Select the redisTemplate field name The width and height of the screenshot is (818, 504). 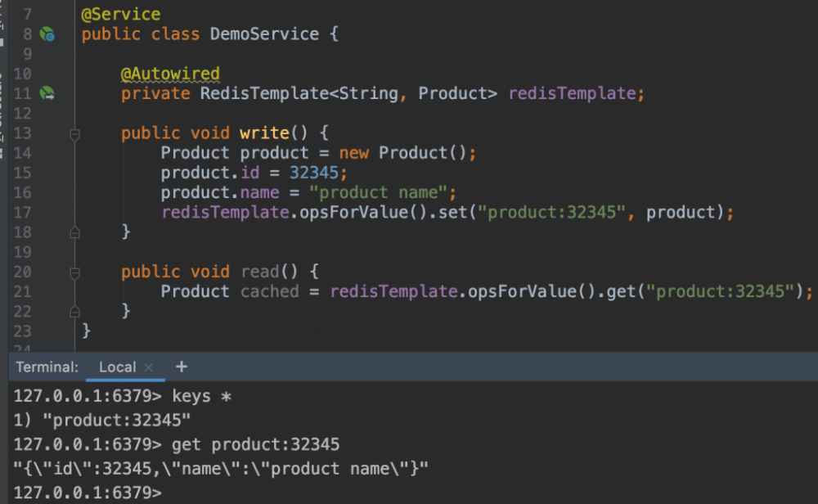pos(575,93)
